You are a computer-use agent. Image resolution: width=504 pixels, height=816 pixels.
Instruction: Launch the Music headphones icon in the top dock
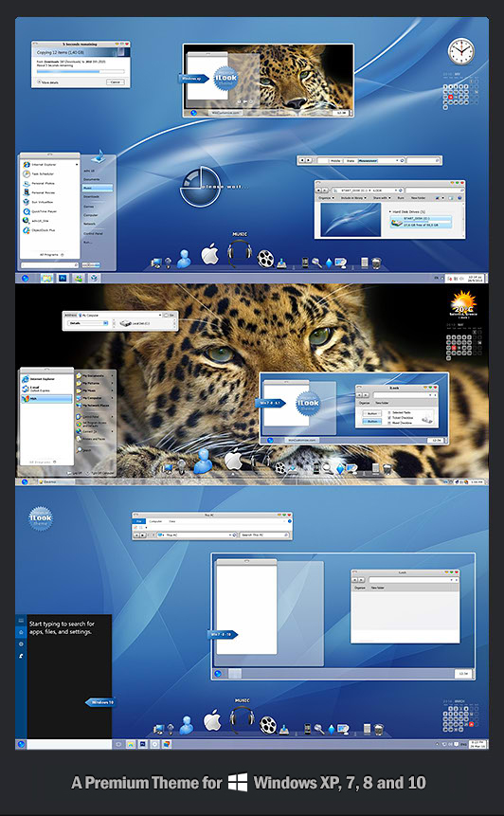coord(240,252)
